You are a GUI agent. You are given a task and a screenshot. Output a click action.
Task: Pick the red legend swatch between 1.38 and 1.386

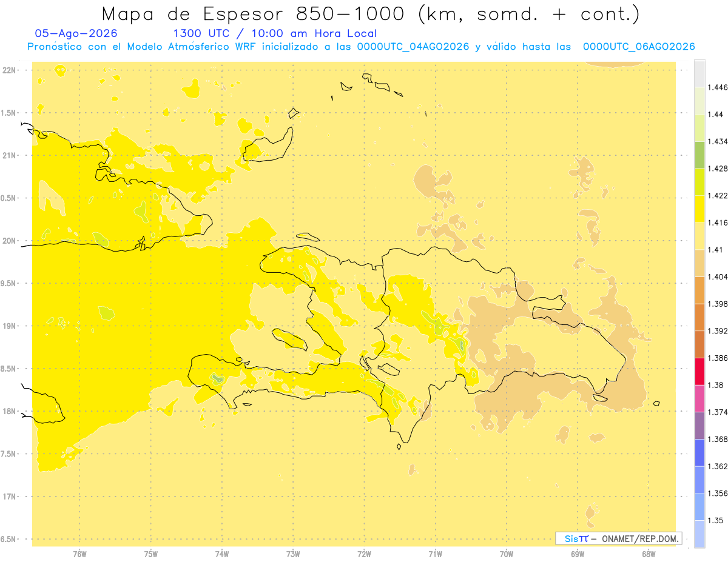point(699,372)
